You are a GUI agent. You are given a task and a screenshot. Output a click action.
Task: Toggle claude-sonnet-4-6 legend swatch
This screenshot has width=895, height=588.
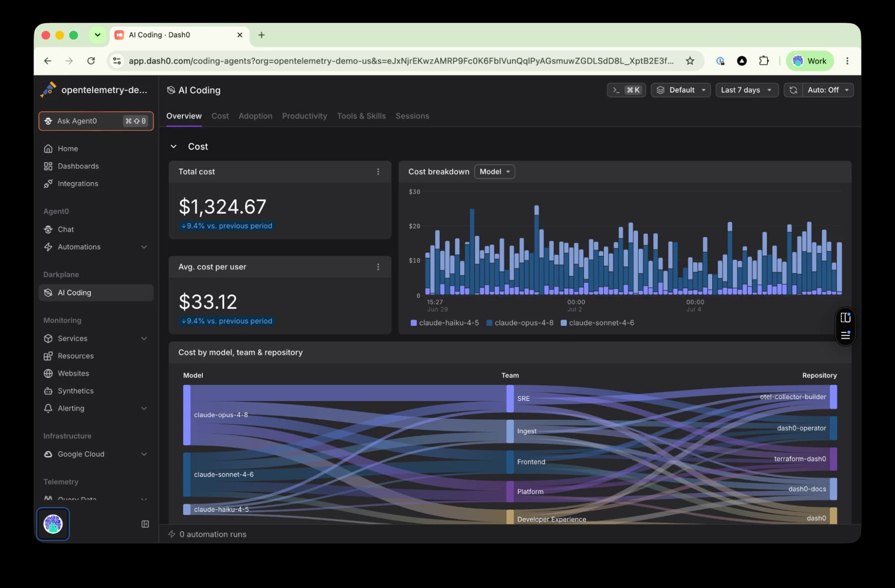[564, 323]
